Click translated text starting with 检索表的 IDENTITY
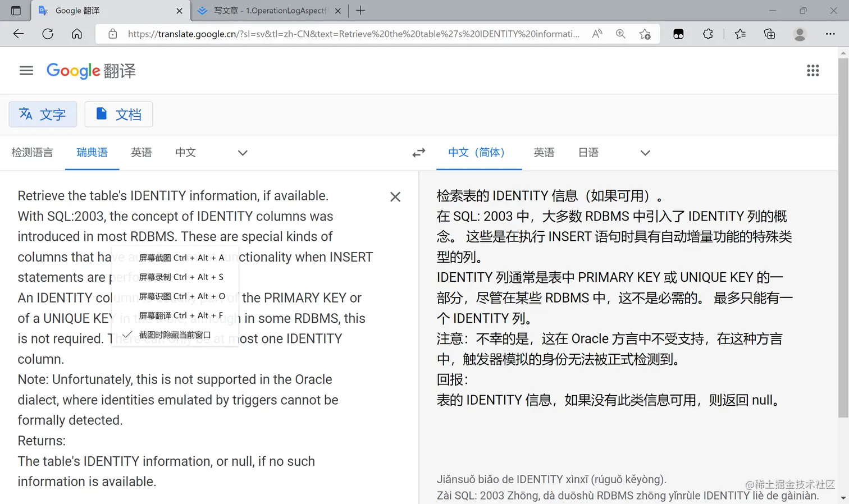Screen dimensions: 849x504 550,196
